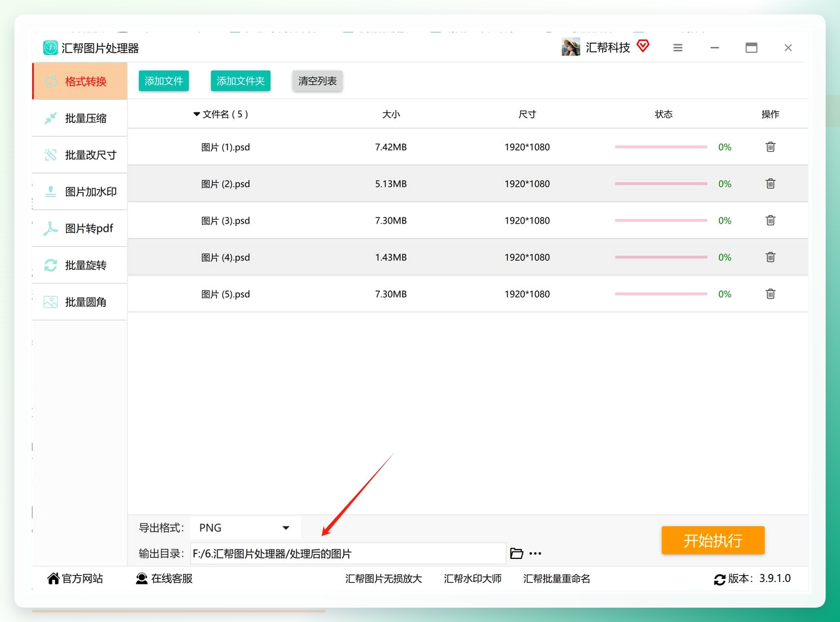Open the 批量旋转 tab

[80, 265]
